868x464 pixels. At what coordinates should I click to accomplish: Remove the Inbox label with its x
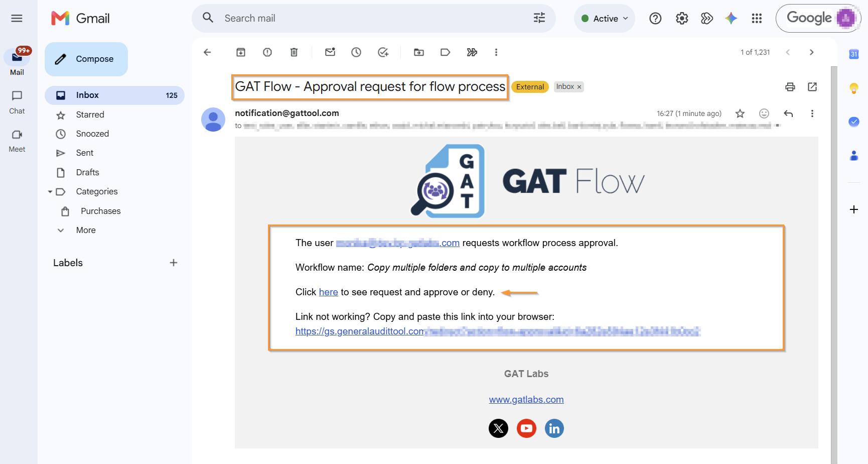tap(579, 87)
